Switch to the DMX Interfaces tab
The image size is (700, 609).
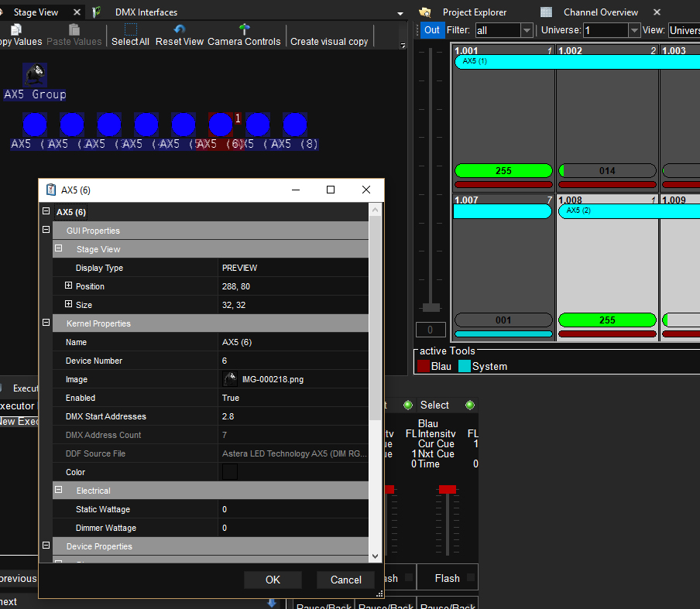[x=146, y=12]
